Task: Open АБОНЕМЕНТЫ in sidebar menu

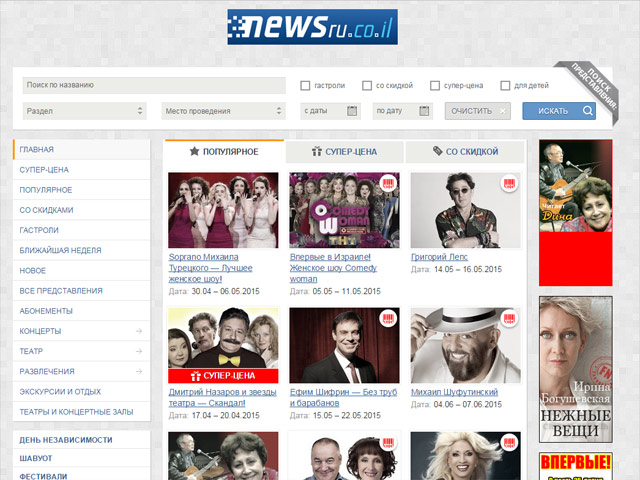Action: (x=82, y=311)
